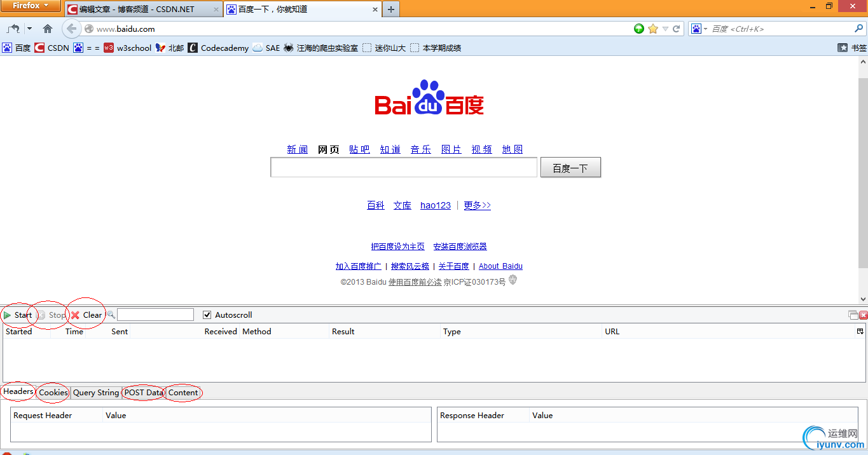Screen dimensions: 868x455
Task: Open the CSDN bookmark
Action: (52, 48)
